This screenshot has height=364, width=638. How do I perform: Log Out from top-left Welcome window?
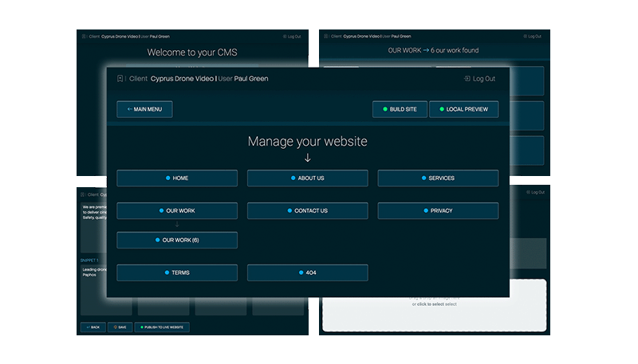292,37
